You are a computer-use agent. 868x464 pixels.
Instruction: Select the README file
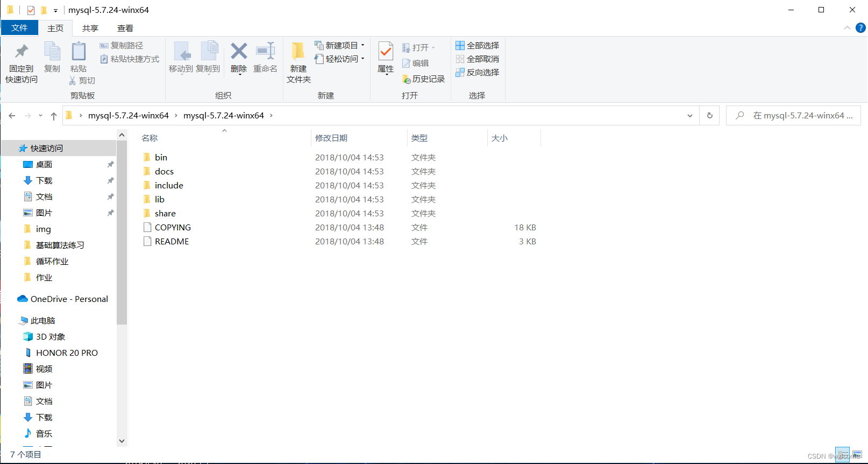(x=172, y=241)
